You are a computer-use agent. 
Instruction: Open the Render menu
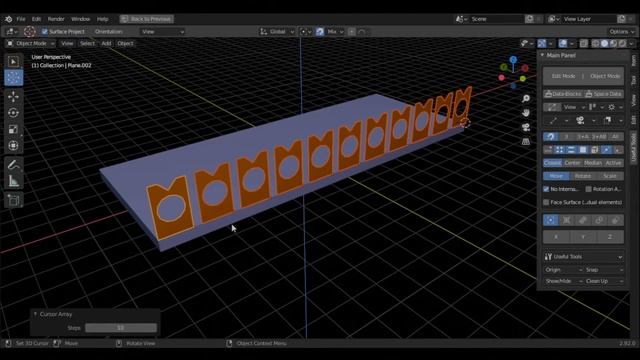[x=56, y=19]
